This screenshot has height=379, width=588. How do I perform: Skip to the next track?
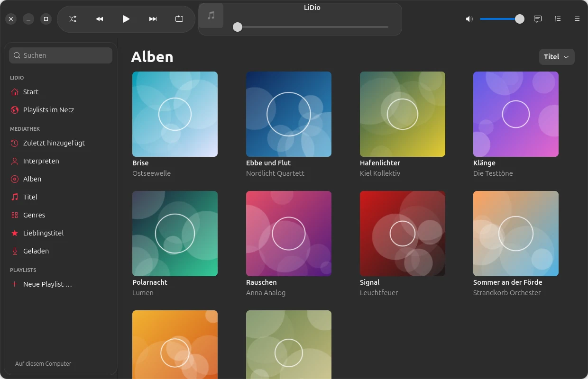point(153,19)
